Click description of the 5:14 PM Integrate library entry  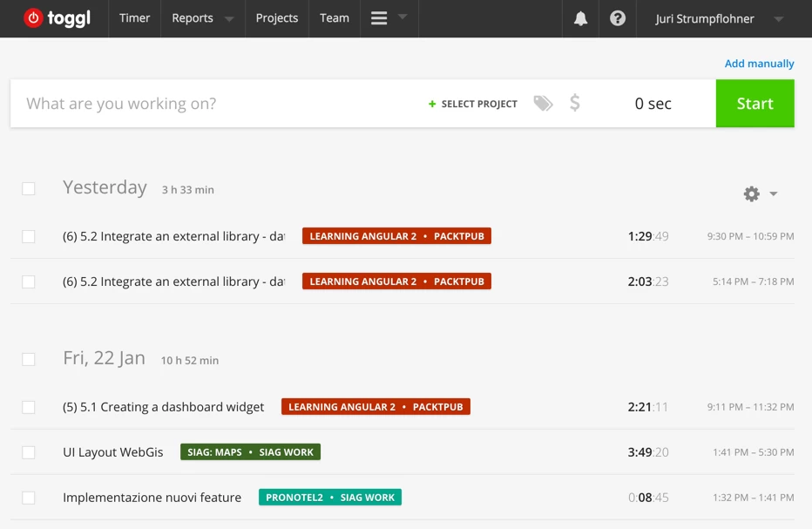173,281
